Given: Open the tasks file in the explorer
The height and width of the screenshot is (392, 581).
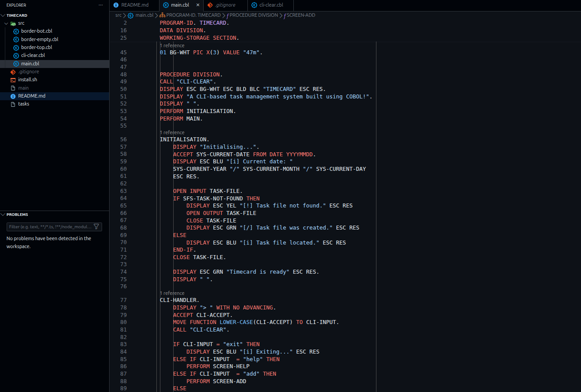Looking at the screenshot, I should [x=23, y=104].
